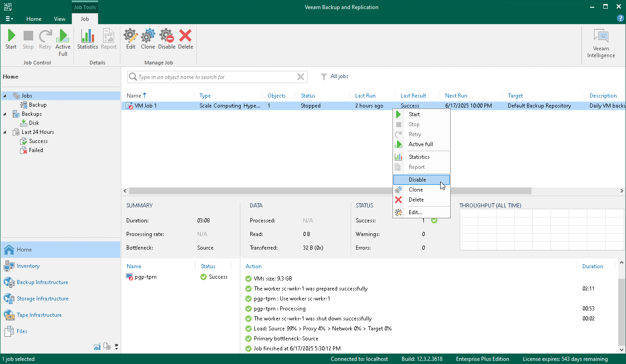Click the Edit job ribbon icon
This screenshot has width=626, height=364.
pos(131,39)
